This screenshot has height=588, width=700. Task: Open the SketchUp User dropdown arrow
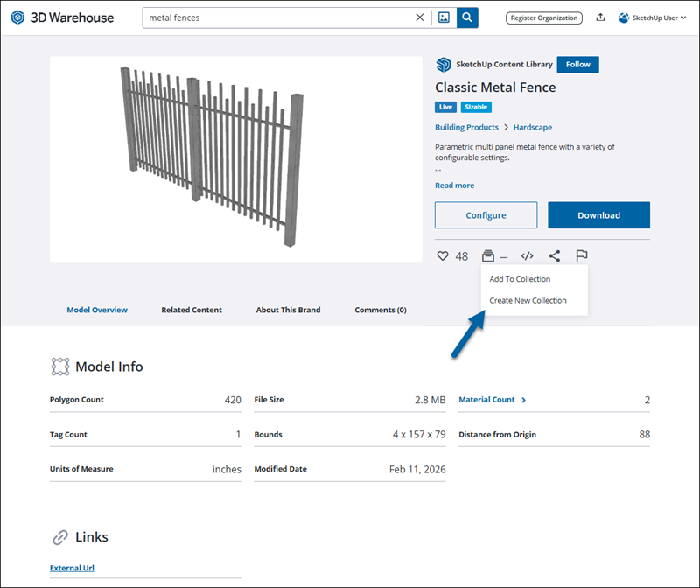683,17
